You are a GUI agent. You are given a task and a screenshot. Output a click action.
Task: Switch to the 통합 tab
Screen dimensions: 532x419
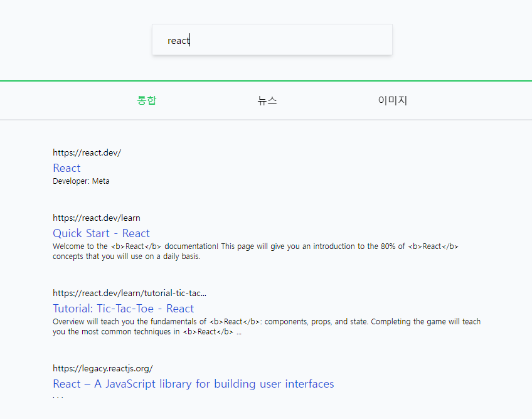(x=147, y=100)
